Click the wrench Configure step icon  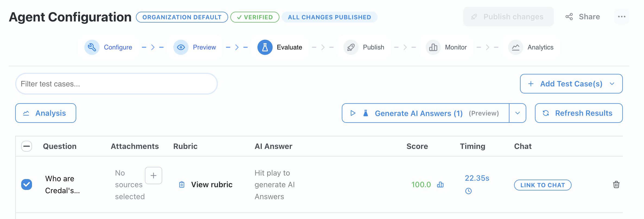pyautogui.click(x=92, y=47)
